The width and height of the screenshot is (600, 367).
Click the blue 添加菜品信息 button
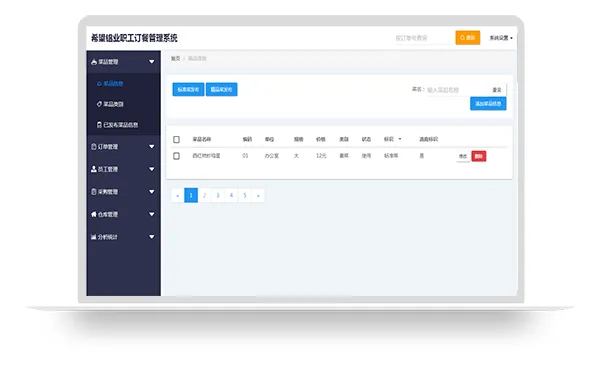488,104
